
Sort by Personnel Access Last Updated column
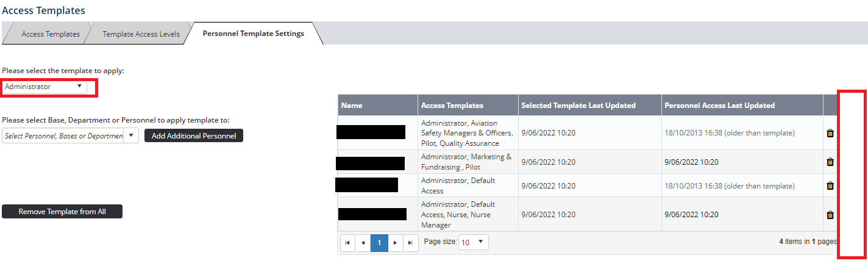(719, 106)
